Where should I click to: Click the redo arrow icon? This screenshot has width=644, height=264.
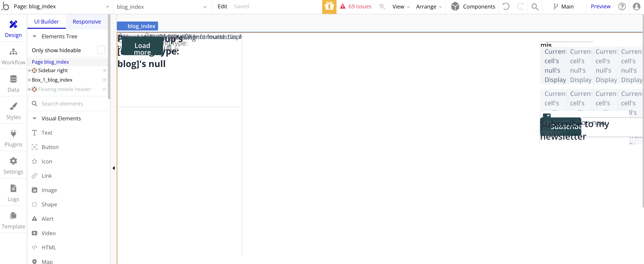(x=520, y=6)
